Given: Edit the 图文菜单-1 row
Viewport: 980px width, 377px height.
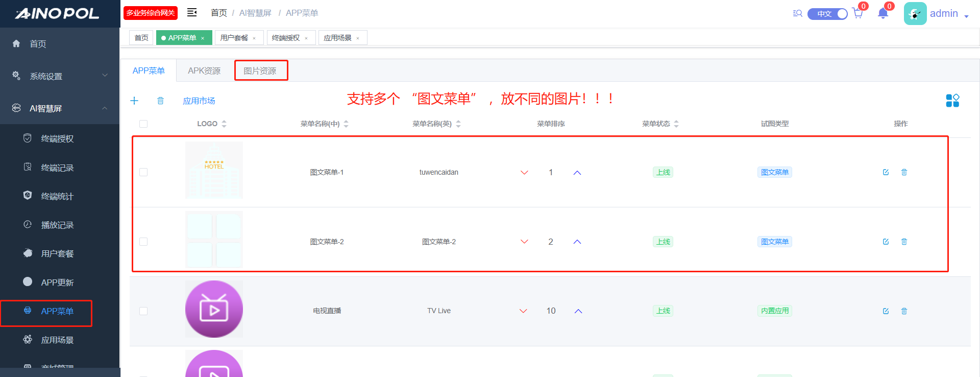Looking at the screenshot, I should (x=886, y=172).
